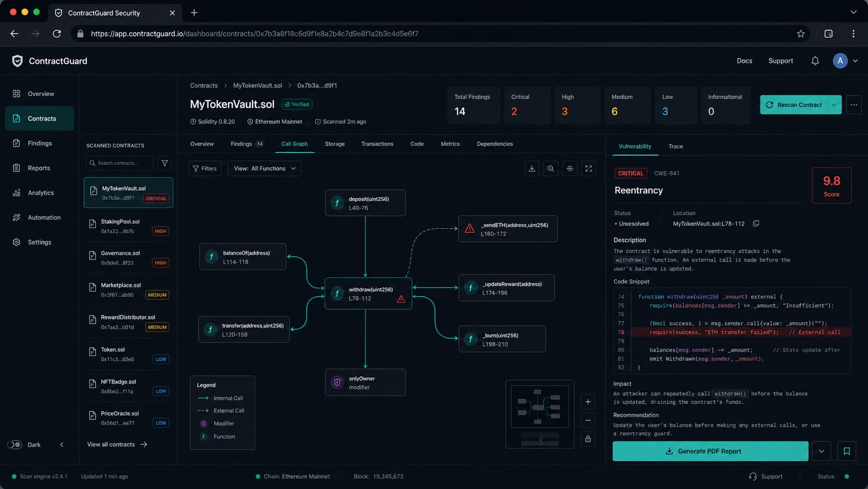Open Settings in the sidebar
The width and height of the screenshot is (868, 489).
pos(39,242)
